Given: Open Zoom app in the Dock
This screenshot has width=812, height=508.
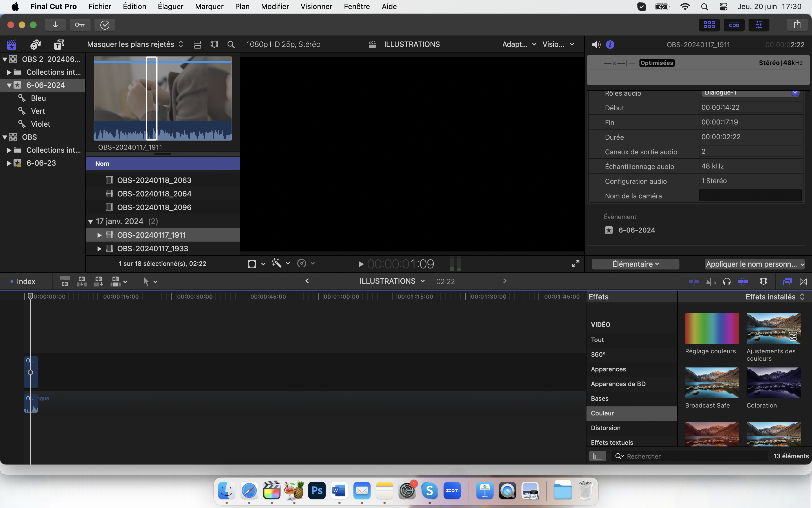Looking at the screenshot, I should click(x=452, y=491).
